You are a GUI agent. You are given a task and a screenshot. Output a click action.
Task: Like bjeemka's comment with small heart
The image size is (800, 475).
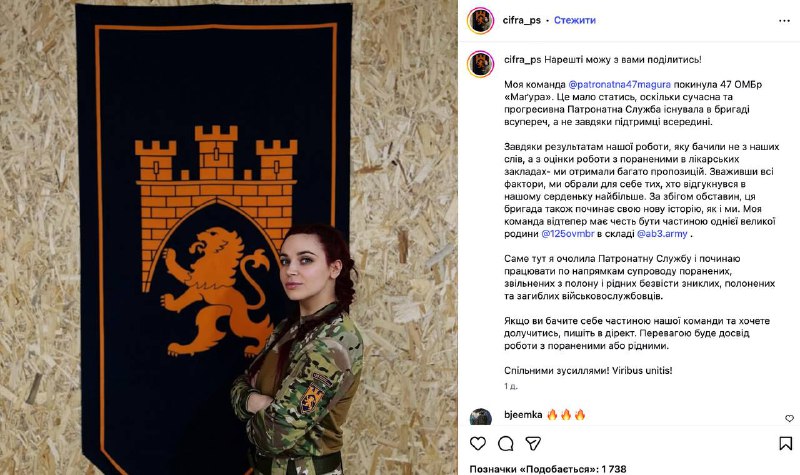click(789, 418)
